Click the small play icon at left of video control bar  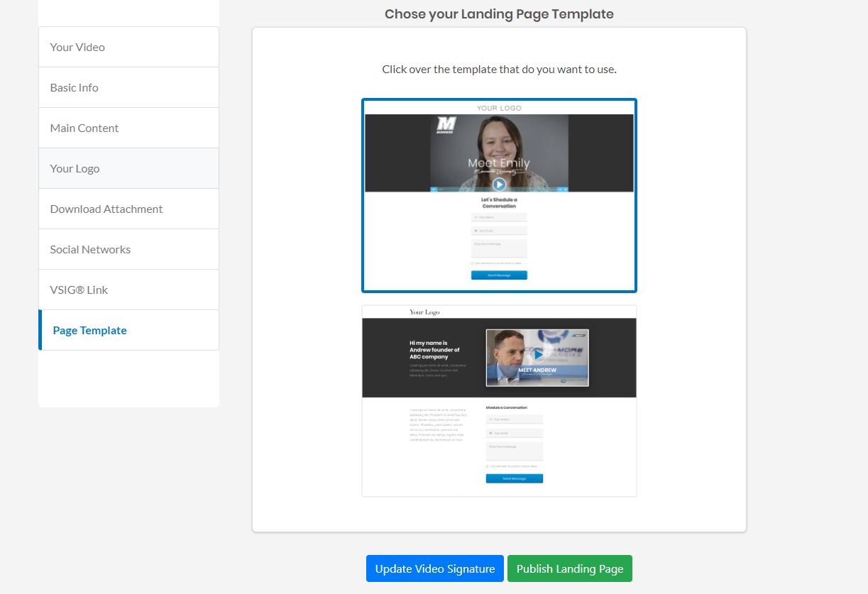[434, 189]
